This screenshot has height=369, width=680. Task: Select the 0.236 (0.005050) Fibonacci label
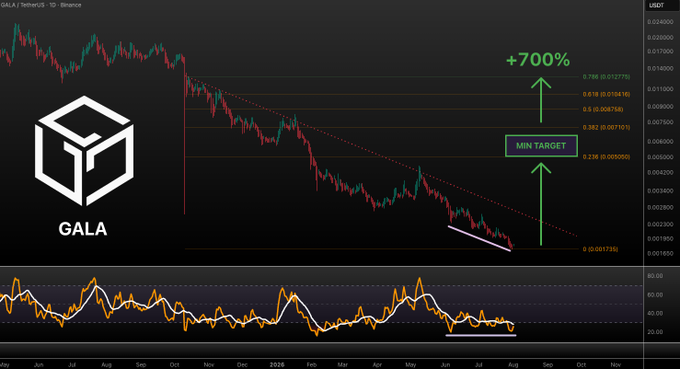click(x=606, y=157)
